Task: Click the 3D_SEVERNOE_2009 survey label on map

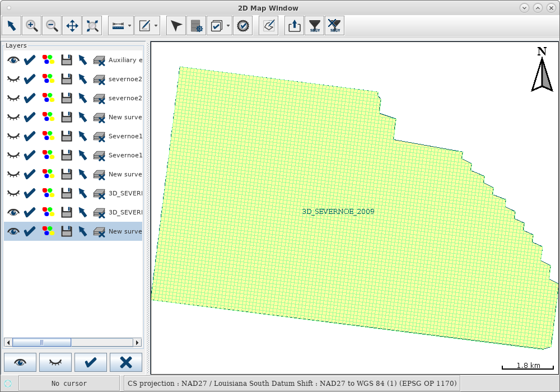Action: coord(338,211)
